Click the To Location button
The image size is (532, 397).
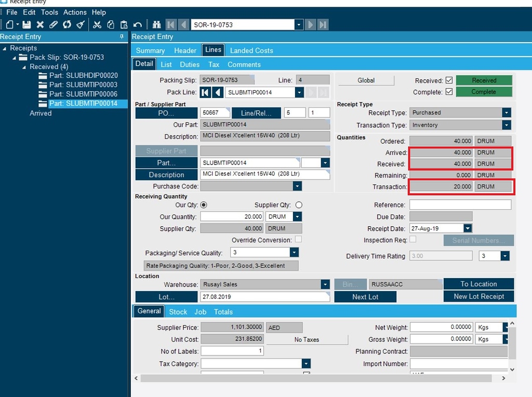pyautogui.click(x=478, y=284)
